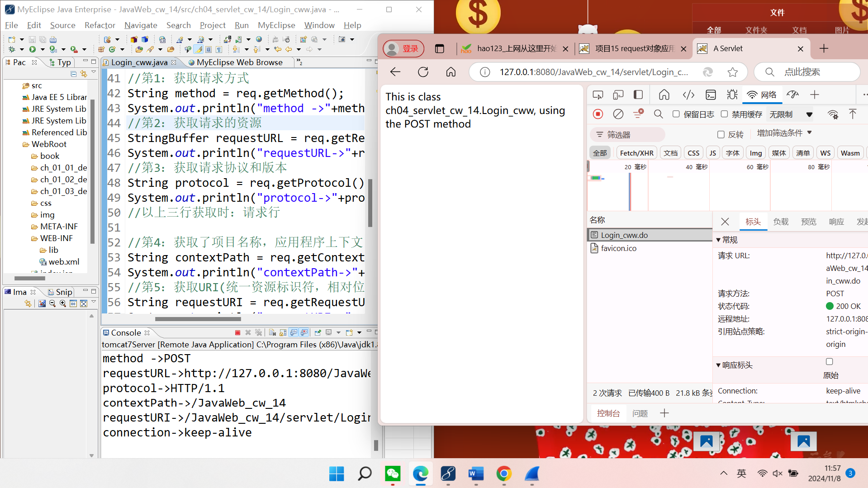868x488 pixels.
Task: Click the 筛选器 filter field
Action: pos(627,135)
